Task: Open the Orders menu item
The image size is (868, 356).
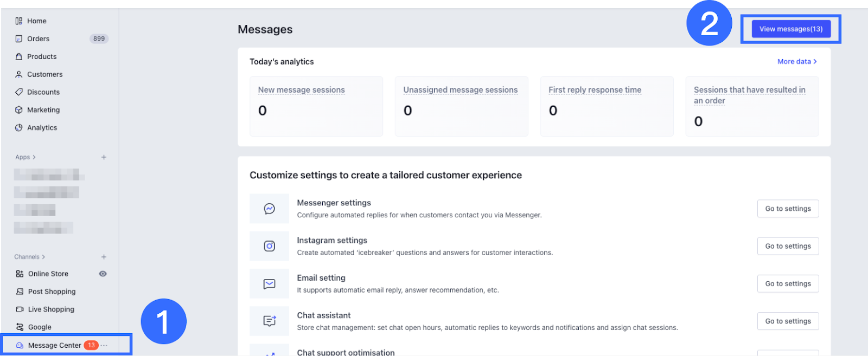Action: tap(38, 39)
